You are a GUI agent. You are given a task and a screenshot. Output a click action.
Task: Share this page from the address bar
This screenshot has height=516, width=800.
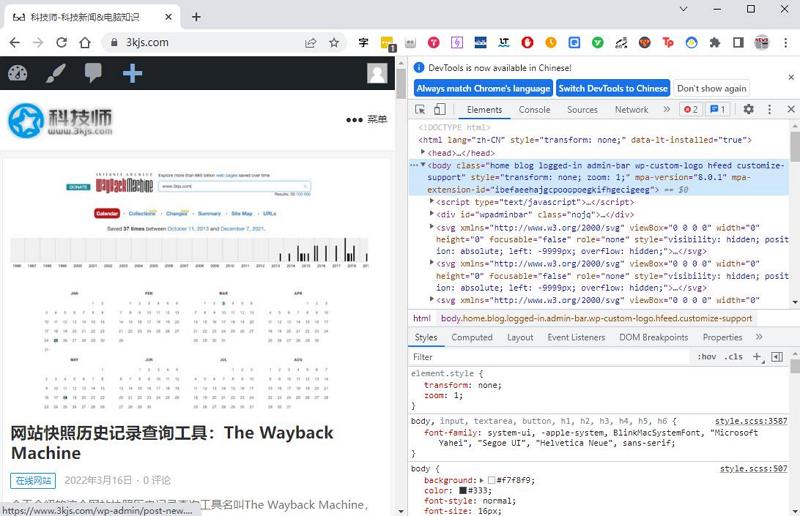point(310,43)
